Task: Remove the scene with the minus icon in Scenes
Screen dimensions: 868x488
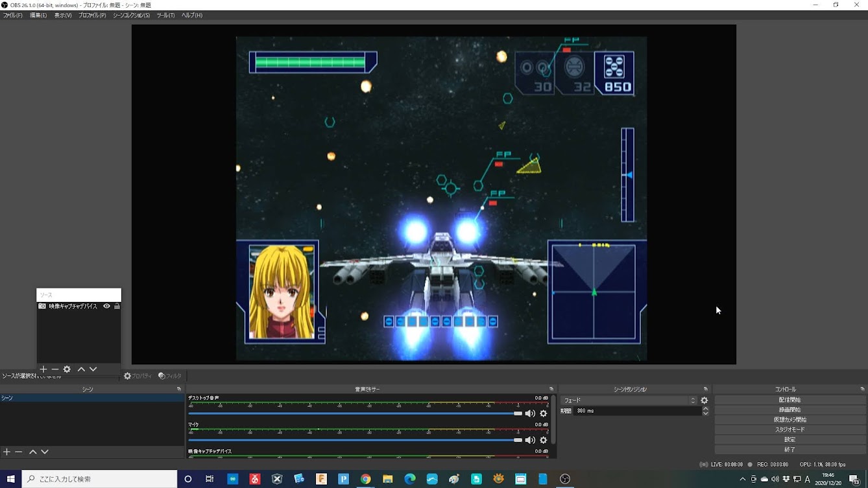Action: click(19, 452)
